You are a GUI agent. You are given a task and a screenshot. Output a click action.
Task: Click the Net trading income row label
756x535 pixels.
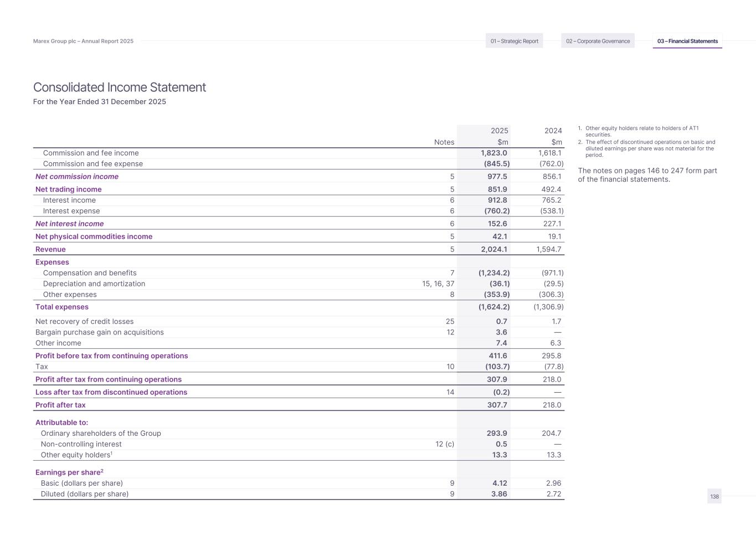69,189
